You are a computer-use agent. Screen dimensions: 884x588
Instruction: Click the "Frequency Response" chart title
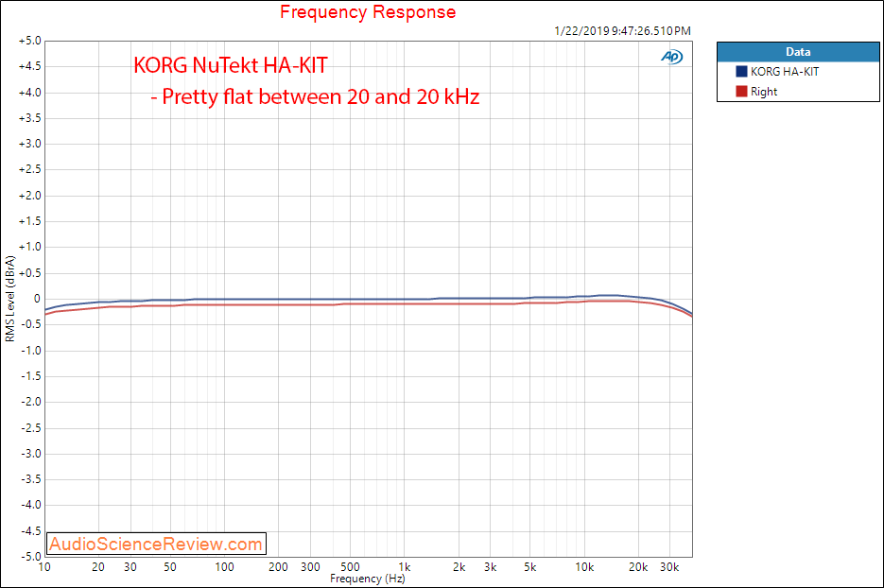click(x=368, y=12)
